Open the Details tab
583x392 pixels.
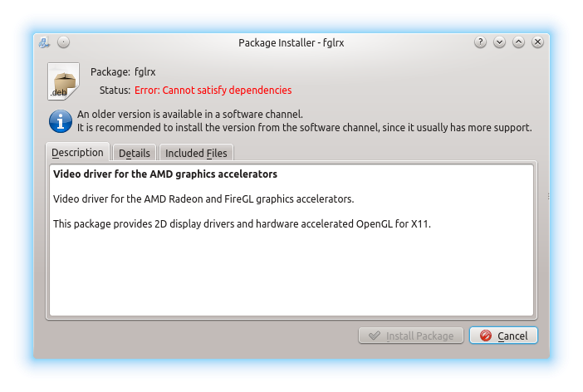(135, 153)
